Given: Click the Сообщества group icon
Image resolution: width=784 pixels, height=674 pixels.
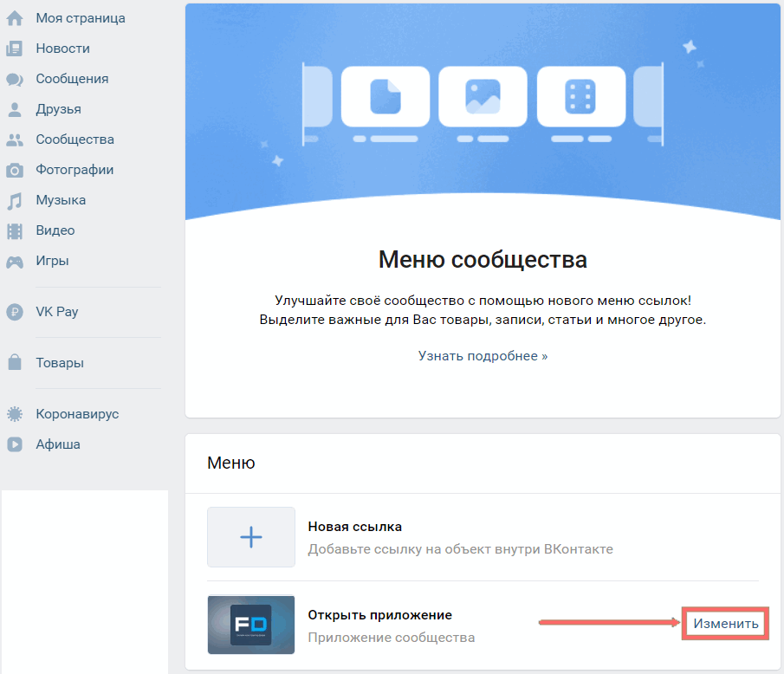Looking at the screenshot, I should tap(15, 139).
